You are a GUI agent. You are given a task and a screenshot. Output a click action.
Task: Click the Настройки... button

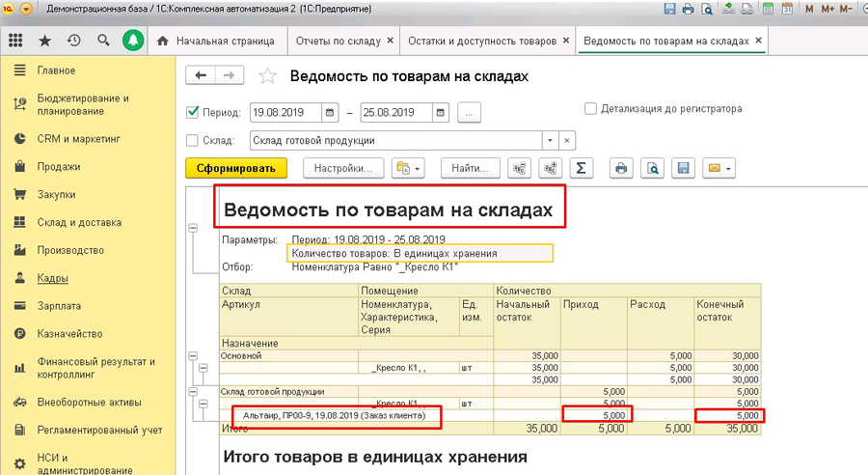pos(343,169)
